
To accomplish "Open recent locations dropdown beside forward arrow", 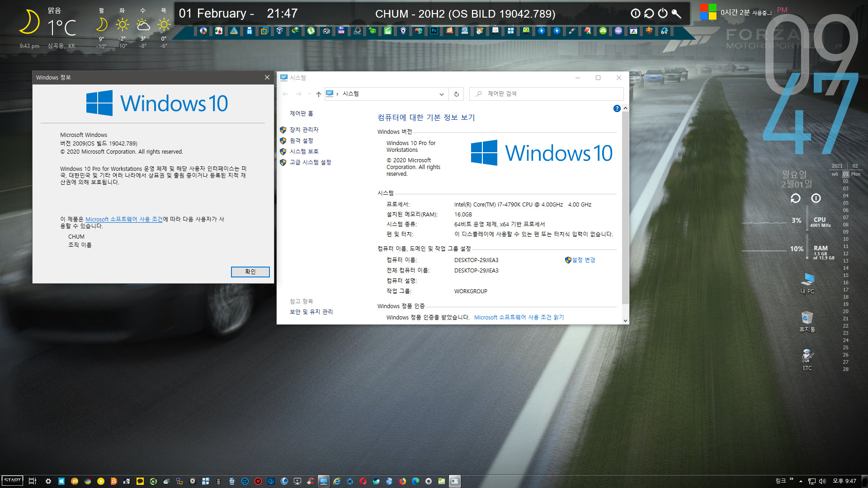I will (309, 94).
